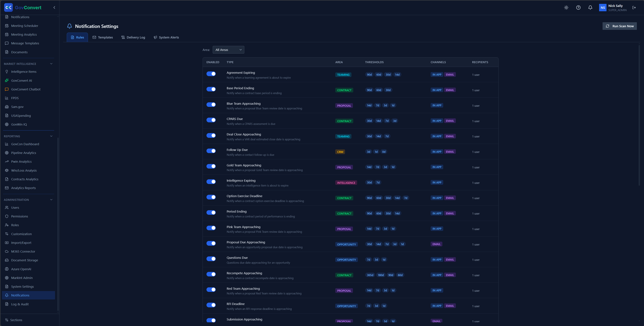Click the Run Scan Now button
Viewport: 644px width, 326px height.
tap(619, 26)
